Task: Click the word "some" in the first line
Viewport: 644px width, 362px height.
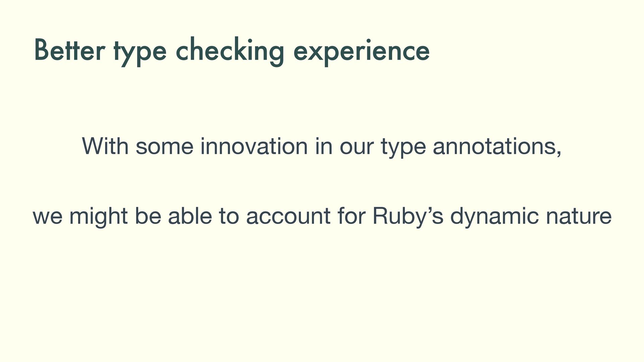Action: pos(164,147)
